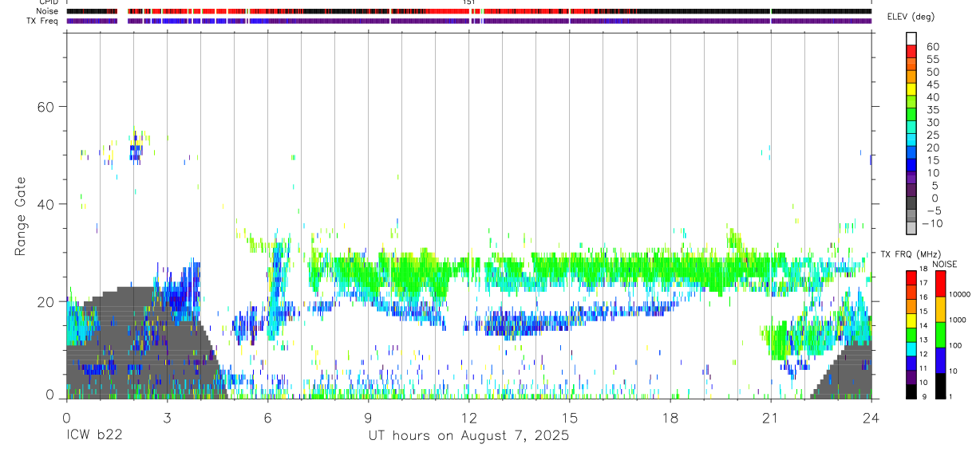Click the '20' tick on the Range Gate axis
This screenshot has height=452, width=980.
pyautogui.click(x=45, y=301)
